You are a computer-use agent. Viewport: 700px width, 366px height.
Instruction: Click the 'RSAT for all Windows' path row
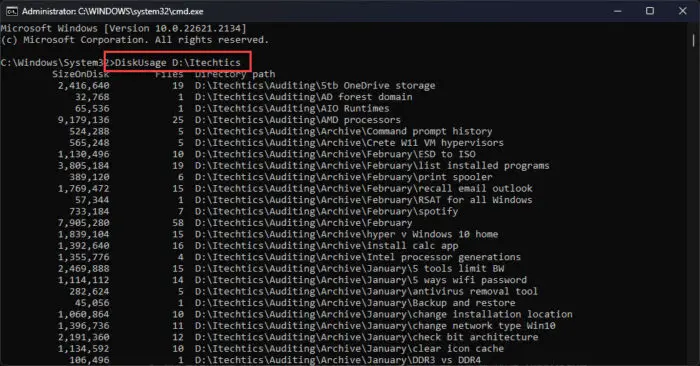coord(364,200)
